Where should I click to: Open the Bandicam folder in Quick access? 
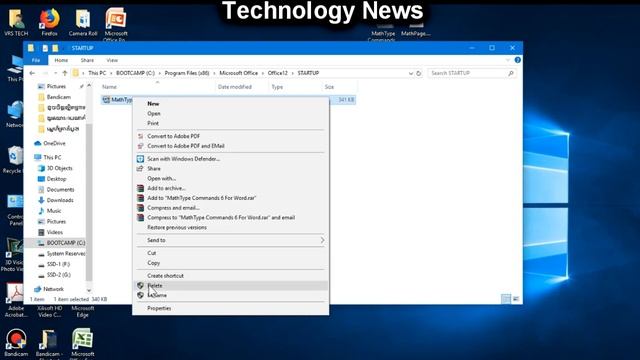58,97
